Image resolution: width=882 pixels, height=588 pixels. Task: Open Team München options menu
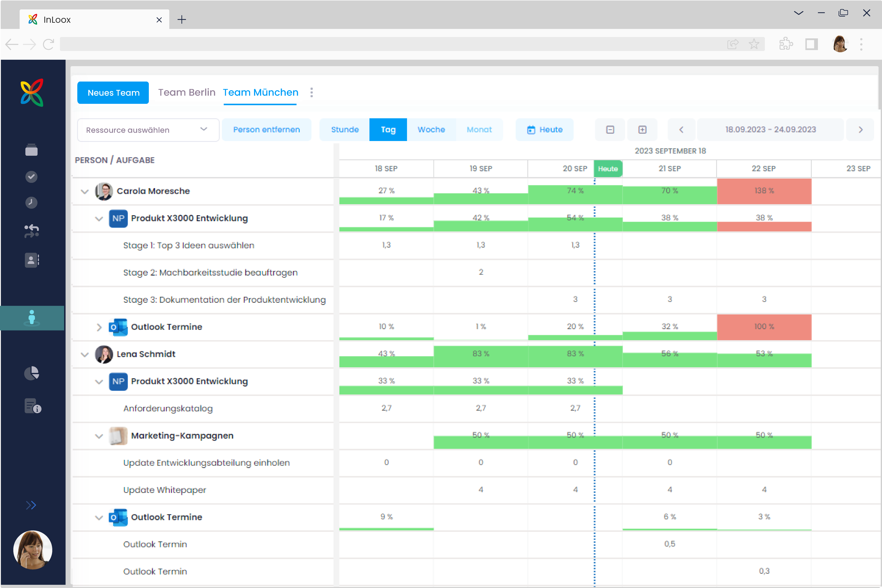click(312, 93)
